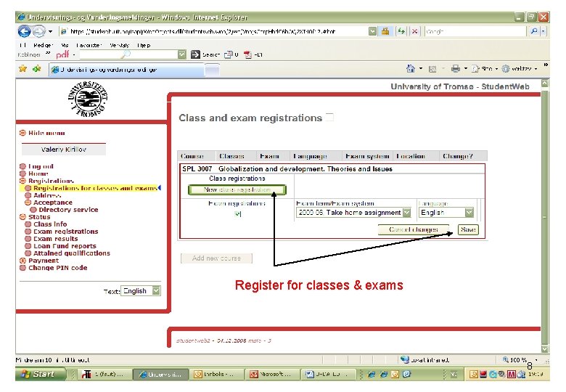Click the red Stop loading X icon

pos(415,31)
